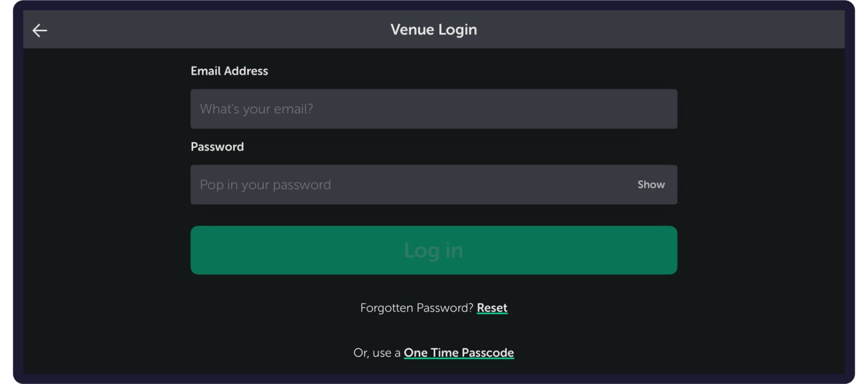This screenshot has height=384, width=868.
Task: Click the Email Address field label
Action: point(229,71)
